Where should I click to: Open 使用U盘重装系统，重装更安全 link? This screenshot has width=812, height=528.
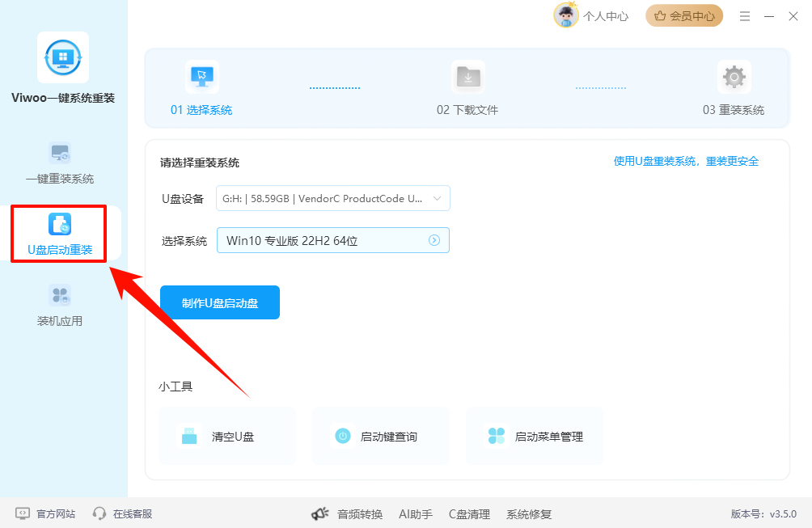(x=686, y=161)
